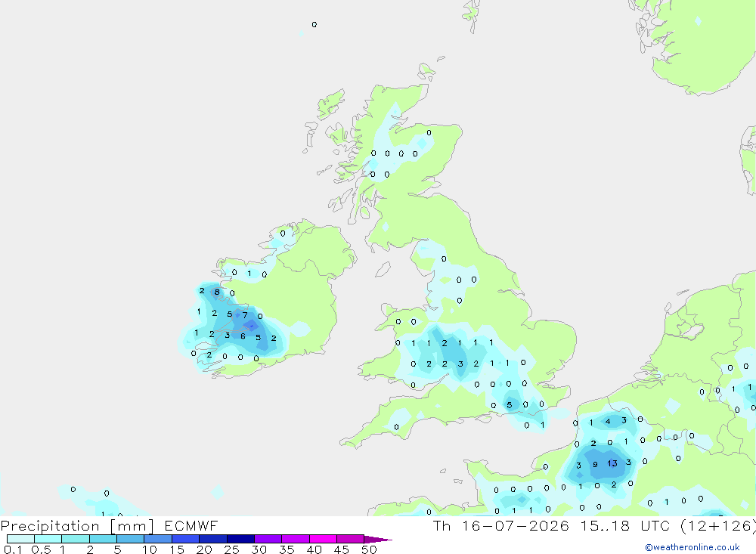Click the "(12+126)" forecast run text
The image size is (756, 554).
coord(718,526)
